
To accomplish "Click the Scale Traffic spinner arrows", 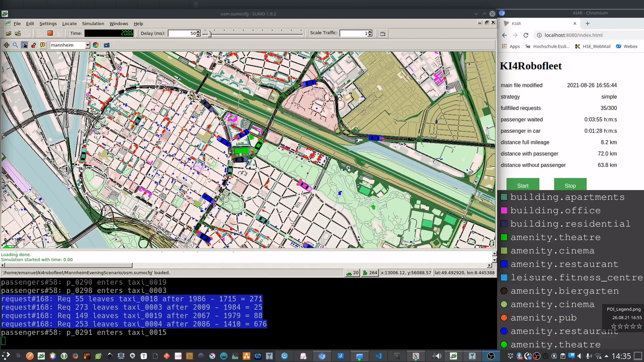I will tap(370, 33).
